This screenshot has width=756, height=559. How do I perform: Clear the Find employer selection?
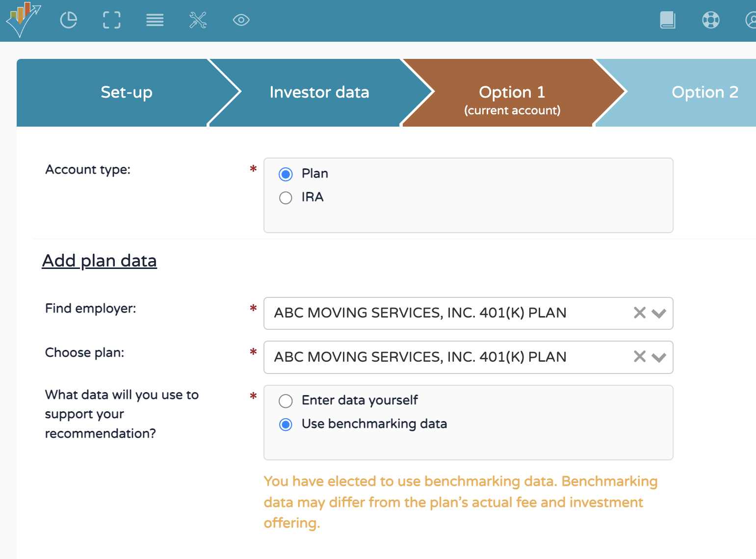(x=640, y=313)
